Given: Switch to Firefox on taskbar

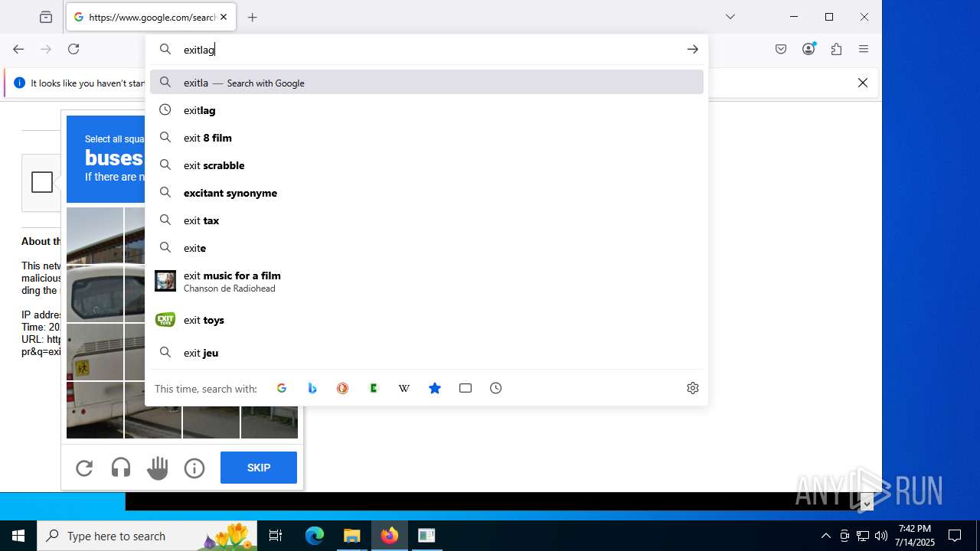Looking at the screenshot, I should (x=390, y=536).
